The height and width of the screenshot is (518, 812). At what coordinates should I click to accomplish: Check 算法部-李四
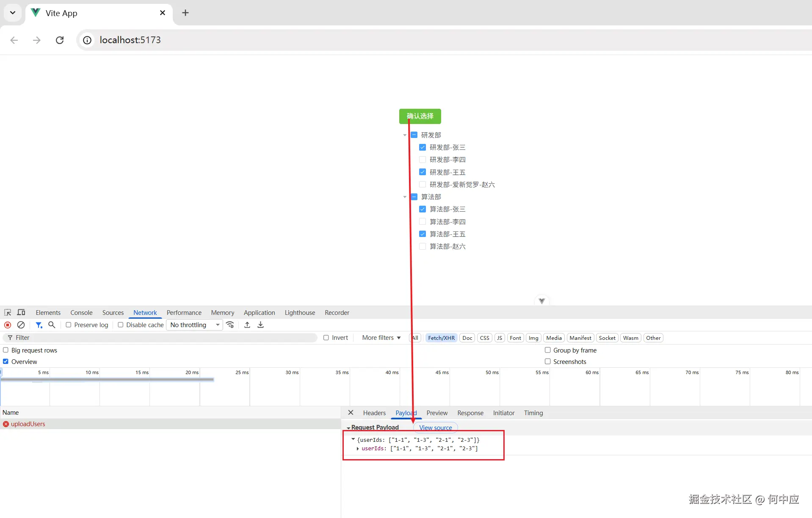pyautogui.click(x=423, y=221)
